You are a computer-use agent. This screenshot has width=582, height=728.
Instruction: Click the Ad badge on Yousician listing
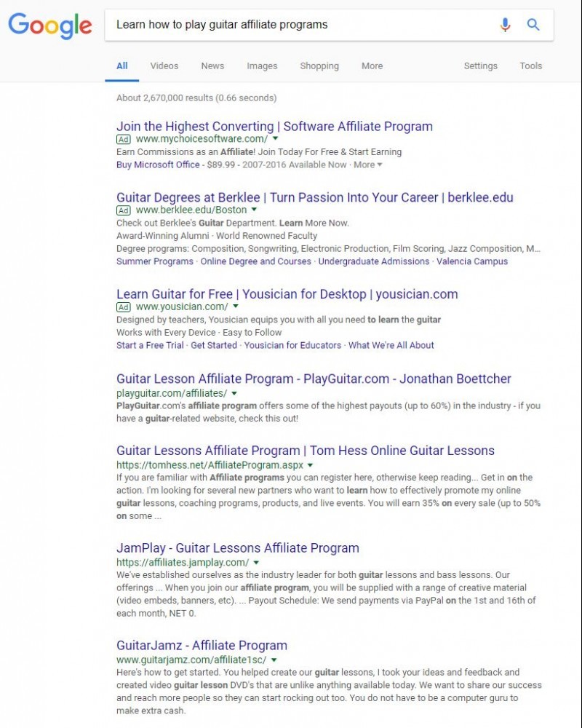click(x=124, y=306)
